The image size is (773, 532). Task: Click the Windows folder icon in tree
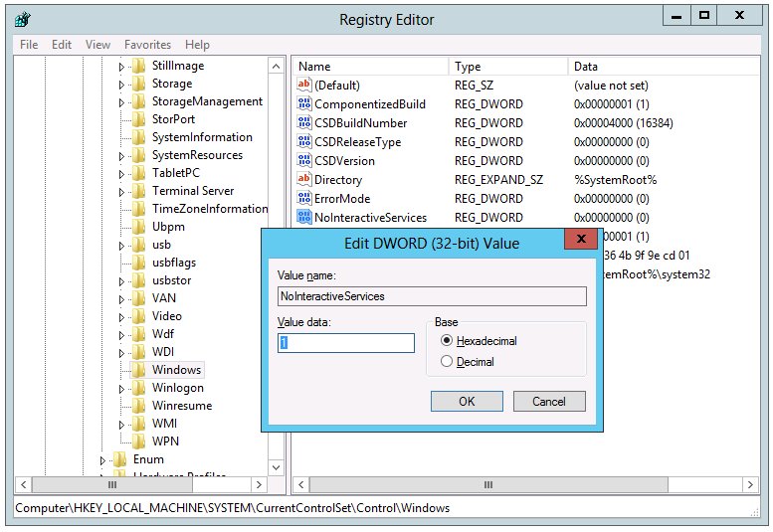[138, 370]
